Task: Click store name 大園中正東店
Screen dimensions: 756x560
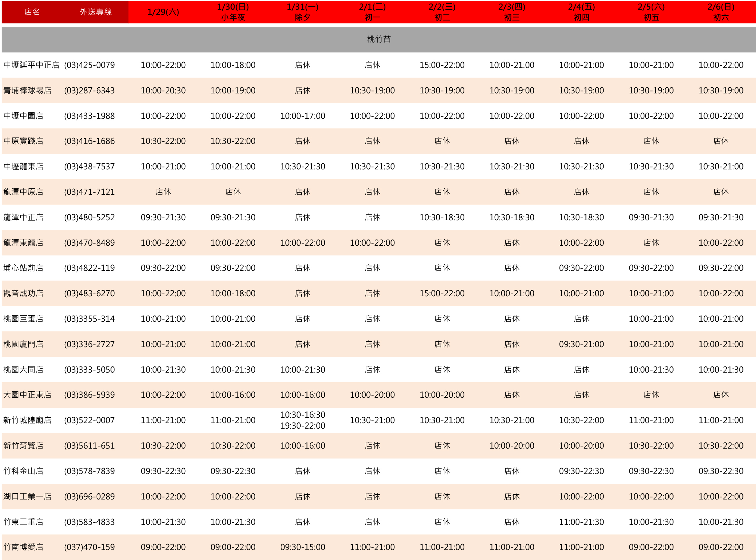Action: click(27, 394)
